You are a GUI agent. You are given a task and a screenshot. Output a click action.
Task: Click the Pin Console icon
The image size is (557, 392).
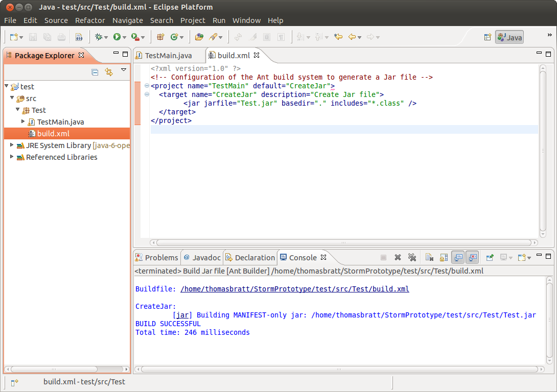click(490, 258)
